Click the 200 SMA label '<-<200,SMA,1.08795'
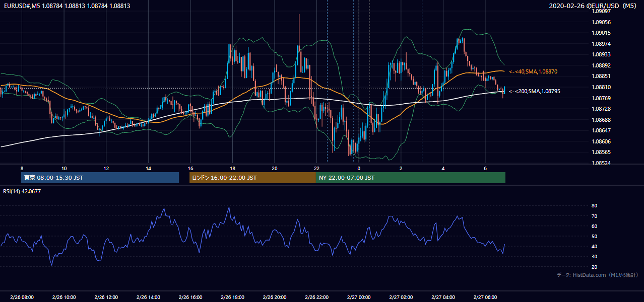644x302 pixels. pos(535,91)
